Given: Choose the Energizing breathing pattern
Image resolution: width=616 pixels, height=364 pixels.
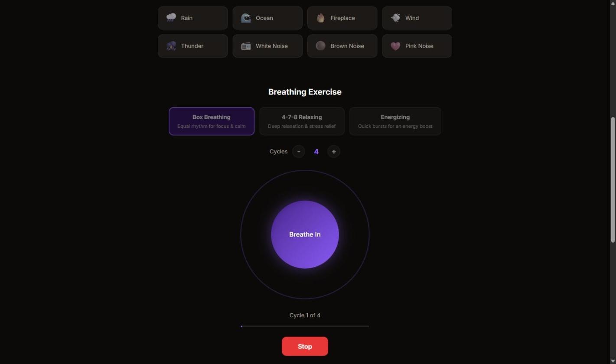Looking at the screenshot, I should coord(395,121).
